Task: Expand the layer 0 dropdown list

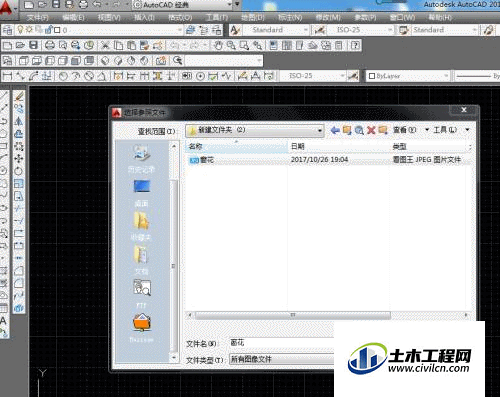Action: tap(180, 30)
